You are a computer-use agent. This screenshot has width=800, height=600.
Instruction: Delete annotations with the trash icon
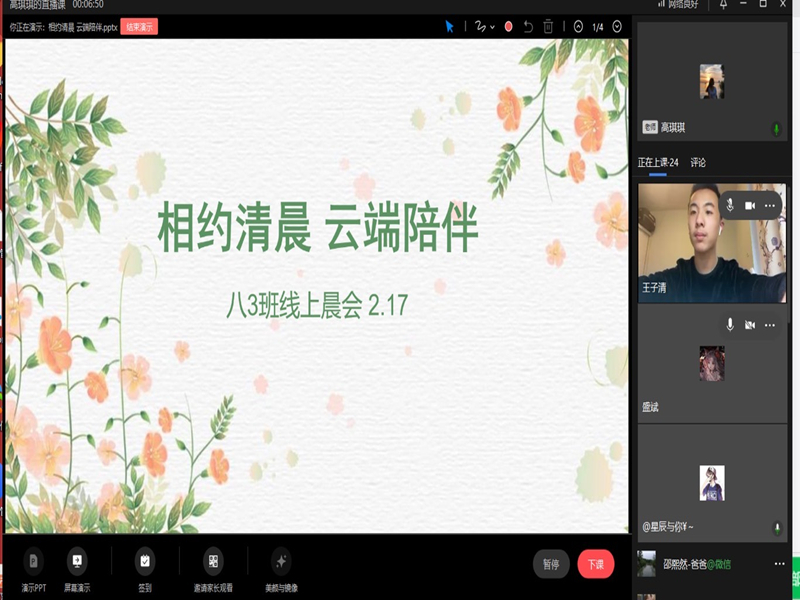pos(548,27)
